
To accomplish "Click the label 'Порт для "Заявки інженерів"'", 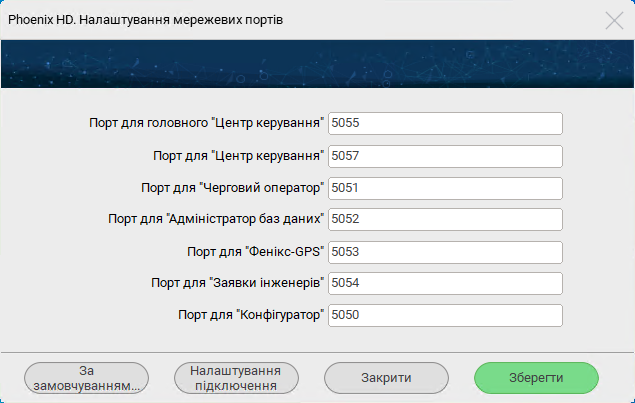I will tap(238, 283).
